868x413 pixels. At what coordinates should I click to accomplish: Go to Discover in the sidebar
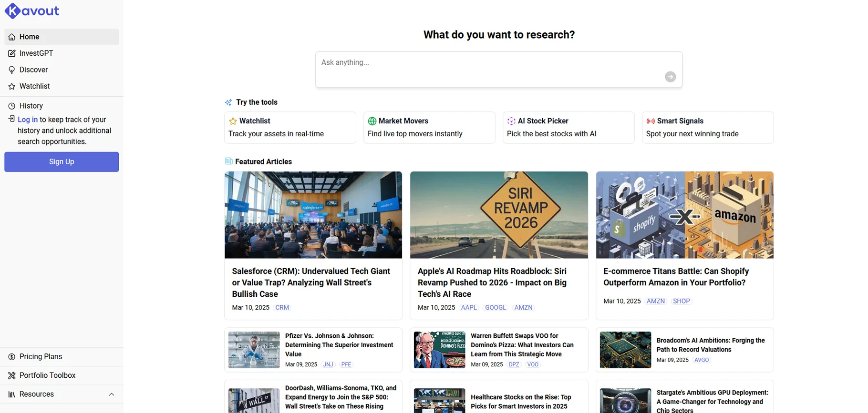click(x=62, y=70)
